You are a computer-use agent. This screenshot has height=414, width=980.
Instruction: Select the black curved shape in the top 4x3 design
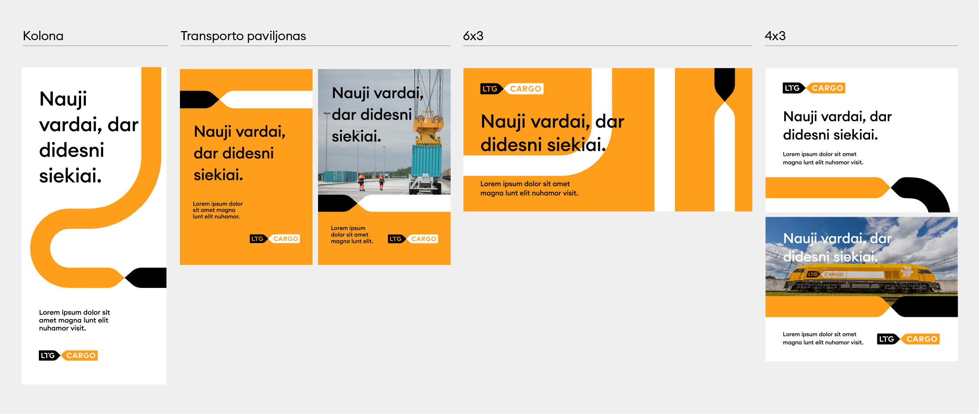923,193
